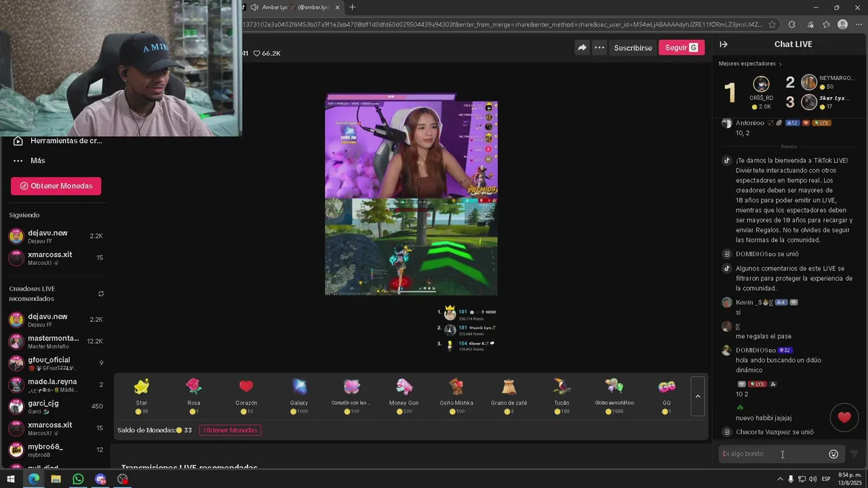
Task: Open Microsoft Edge from the taskbar
Action: [34, 479]
